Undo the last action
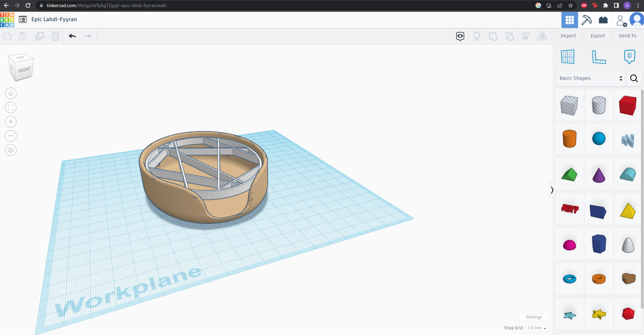 (x=72, y=36)
